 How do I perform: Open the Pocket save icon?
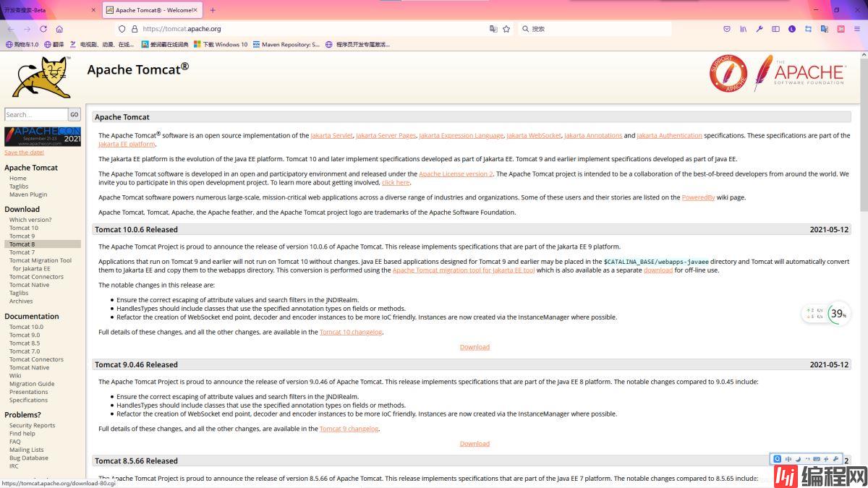coord(727,29)
